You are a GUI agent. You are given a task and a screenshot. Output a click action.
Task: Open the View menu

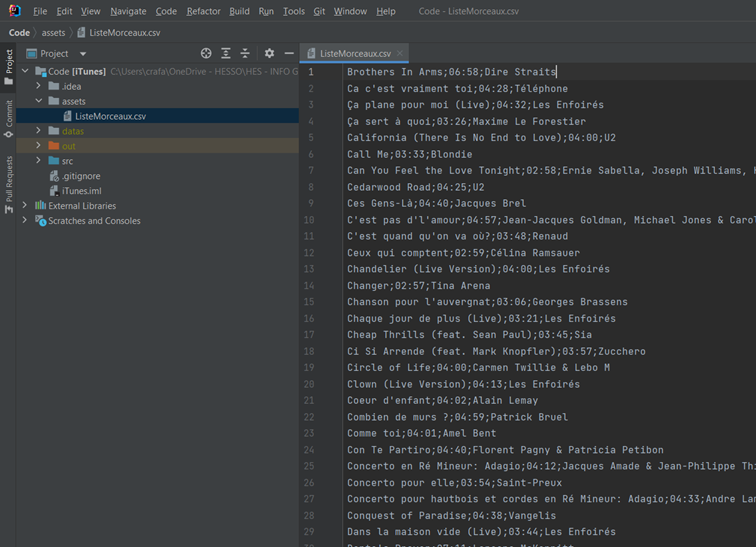90,11
